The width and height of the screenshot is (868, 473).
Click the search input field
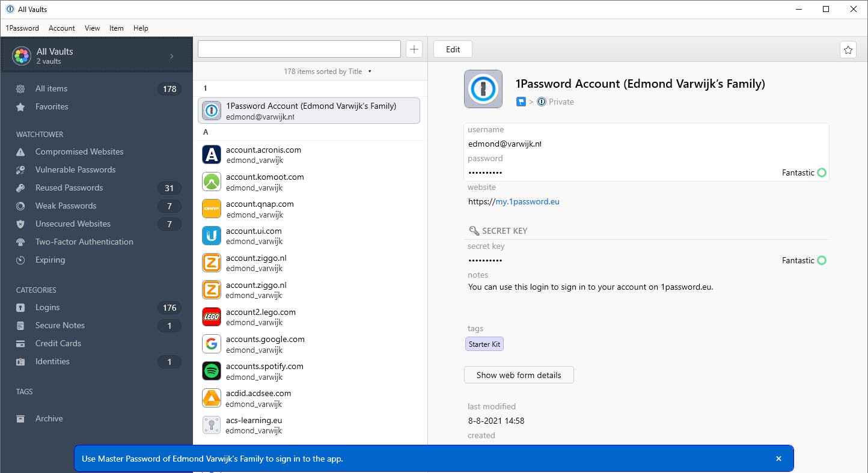(x=299, y=49)
